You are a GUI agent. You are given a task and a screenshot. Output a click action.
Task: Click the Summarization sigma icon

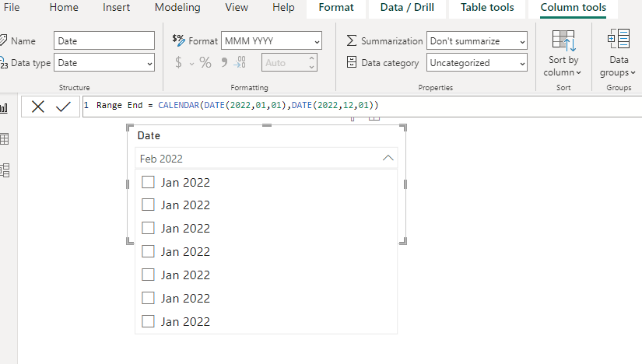click(x=352, y=40)
